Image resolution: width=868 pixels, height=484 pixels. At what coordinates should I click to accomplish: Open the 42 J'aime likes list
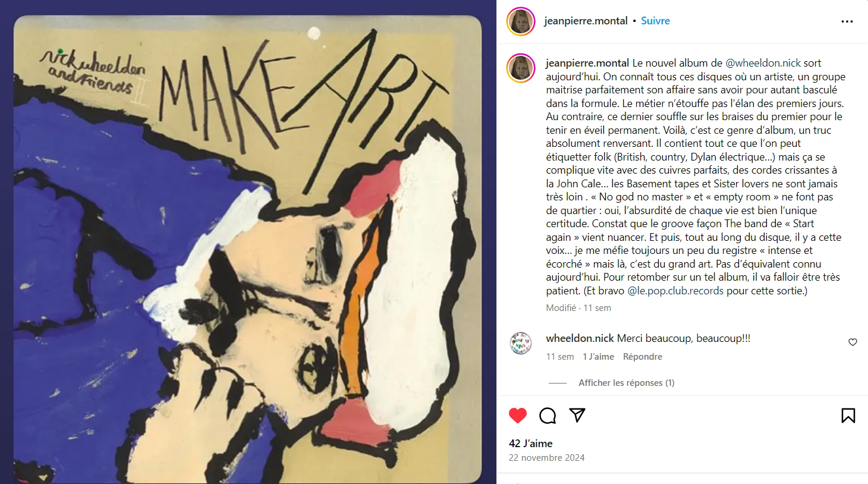pyautogui.click(x=530, y=444)
